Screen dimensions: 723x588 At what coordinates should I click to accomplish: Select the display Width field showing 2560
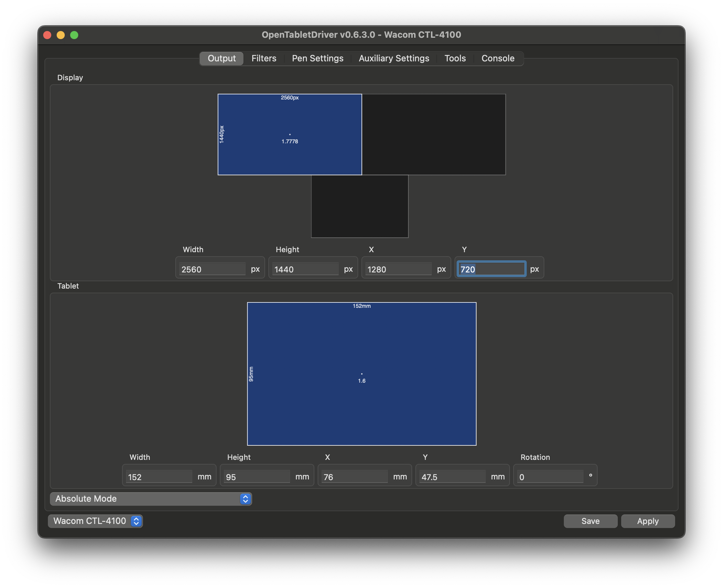coord(212,269)
